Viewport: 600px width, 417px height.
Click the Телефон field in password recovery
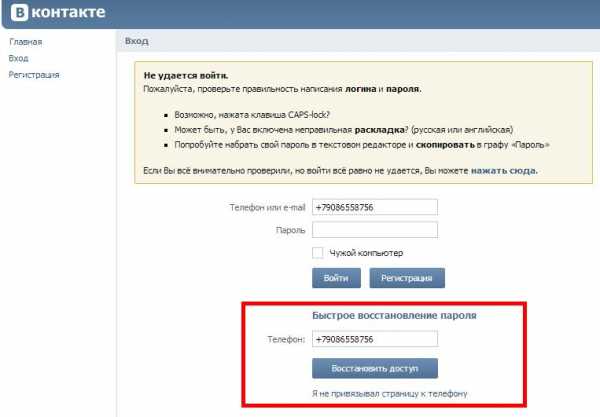pyautogui.click(x=375, y=339)
